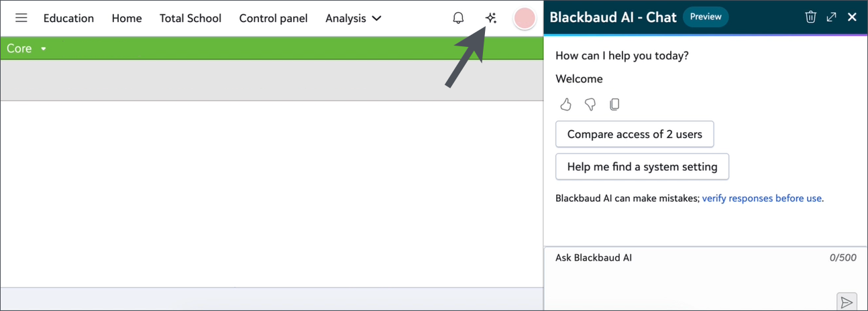
Task: Close the Blackbaud AI chat panel
Action: coord(852,17)
